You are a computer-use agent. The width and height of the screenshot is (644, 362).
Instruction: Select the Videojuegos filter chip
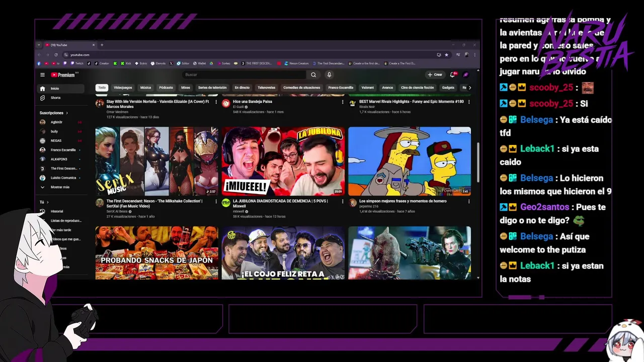(x=123, y=87)
